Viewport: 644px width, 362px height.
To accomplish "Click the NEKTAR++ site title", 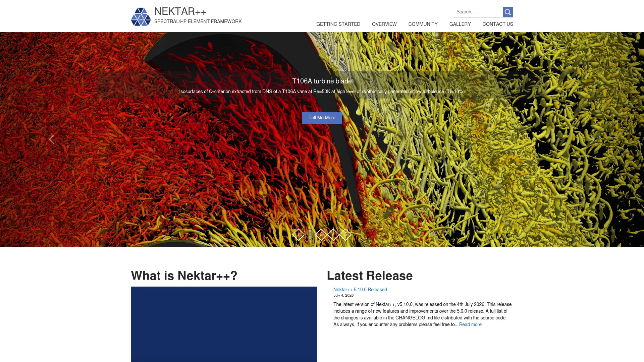I will click(x=180, y=11).
